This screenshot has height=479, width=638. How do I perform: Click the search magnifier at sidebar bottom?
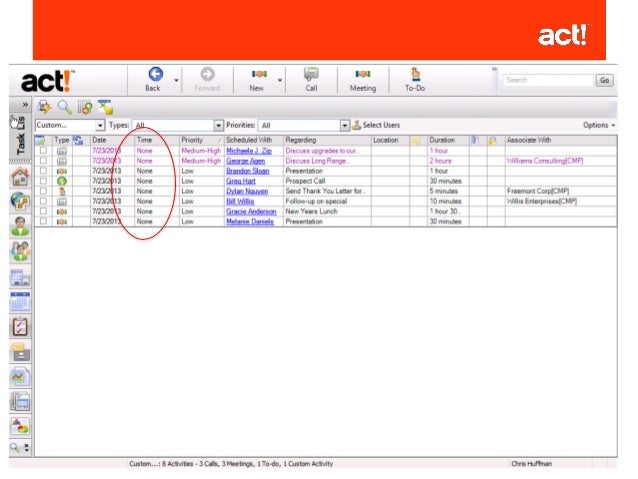15,448
